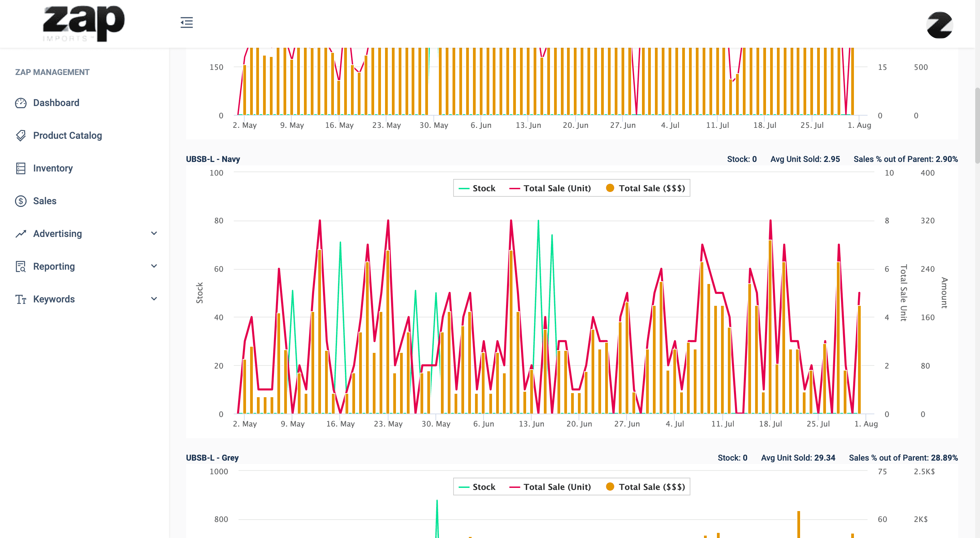Click the UBSB-L - Navy chart title
Screen dimensions: 980x538
point(213,159)
